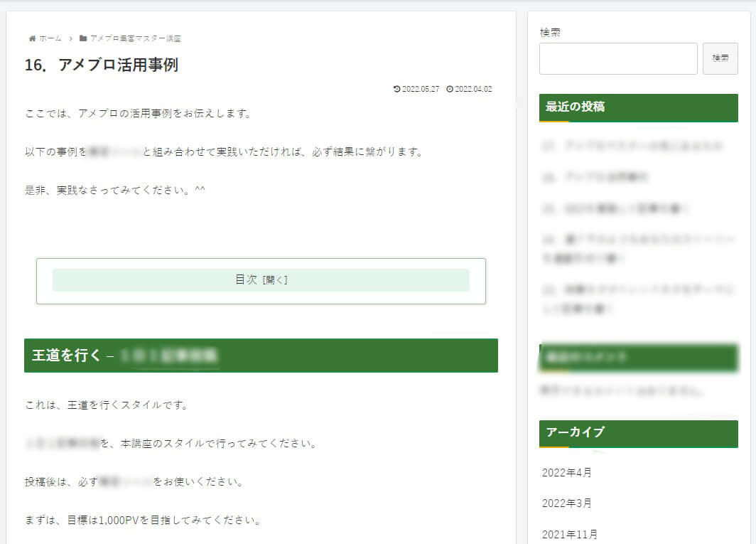The width and height of the screenshot is (756, 544).
Task: Open the 2022年4月 archive
Action: point(566,472)
